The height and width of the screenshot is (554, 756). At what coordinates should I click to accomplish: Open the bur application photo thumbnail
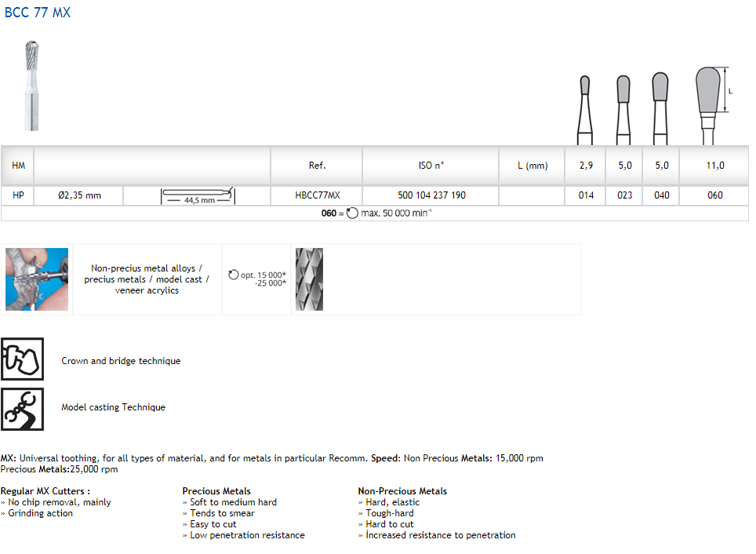tap(37, 279)
